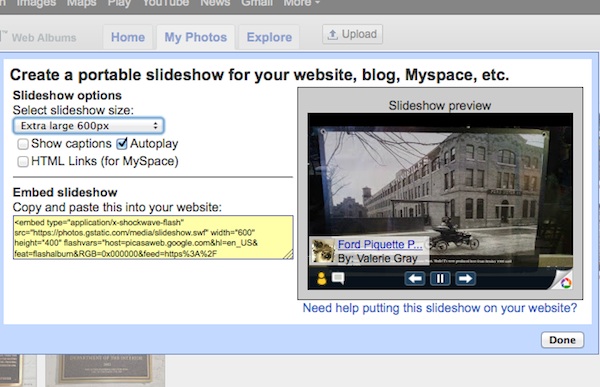The width and height of the screenshot is (600, 387).
Task: Click the 'By: Valerie Gray' text
Action: click(377, 259)
